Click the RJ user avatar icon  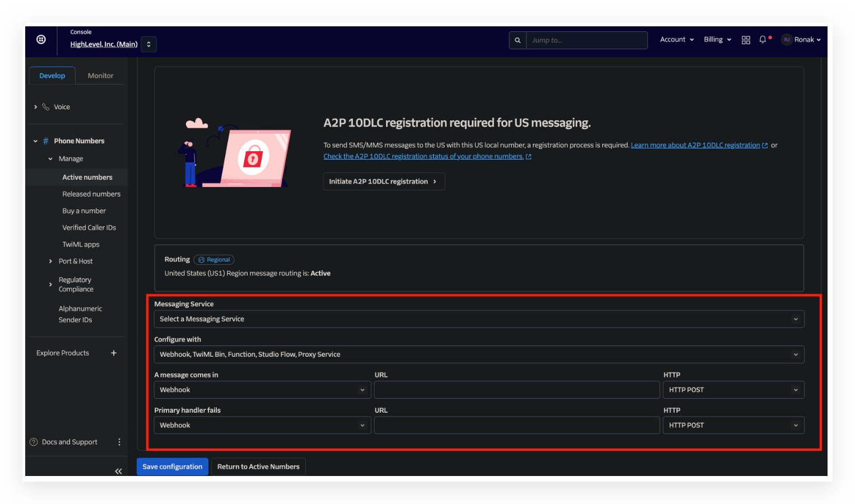coord(787,40)
